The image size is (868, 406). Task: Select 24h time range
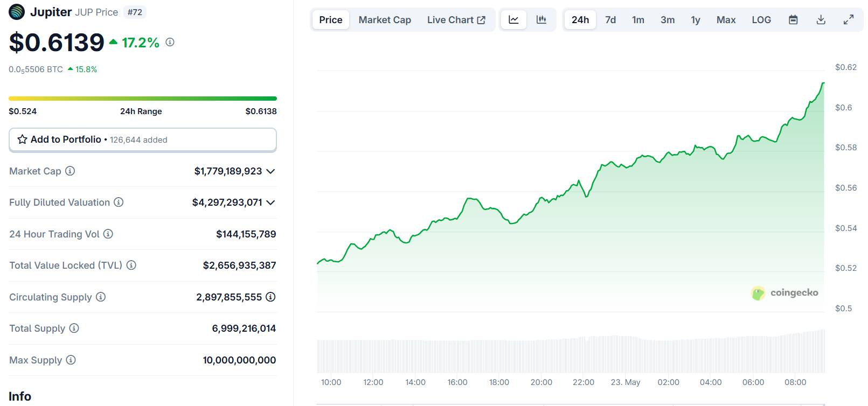coord(580,20)
